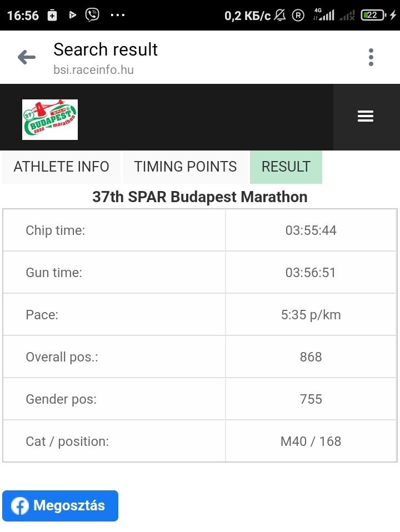Tap the Gun time value 03:56:51

[x=311, y=273]
